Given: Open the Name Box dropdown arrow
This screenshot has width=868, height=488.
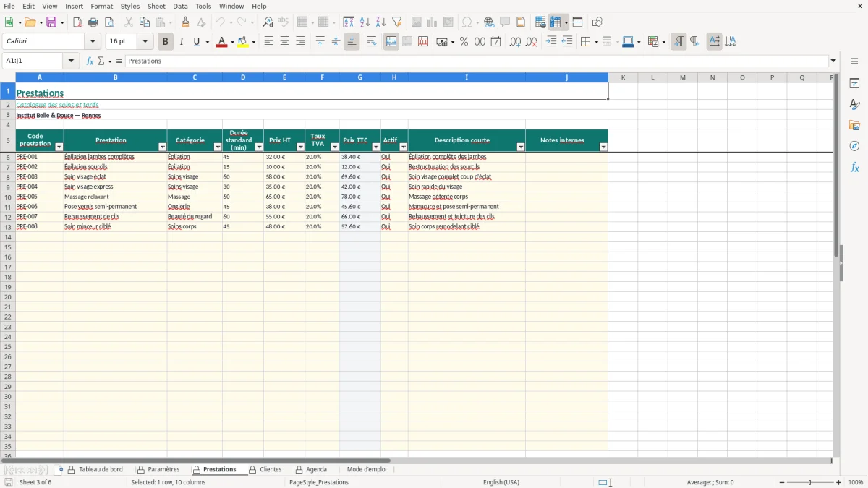Looking at the screenshot, I should 72,61.
